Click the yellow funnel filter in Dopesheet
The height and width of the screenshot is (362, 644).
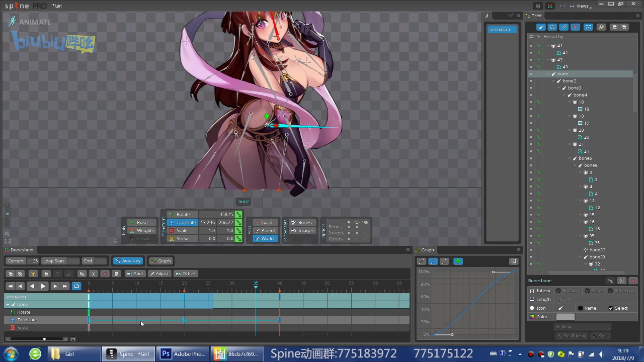33,274
